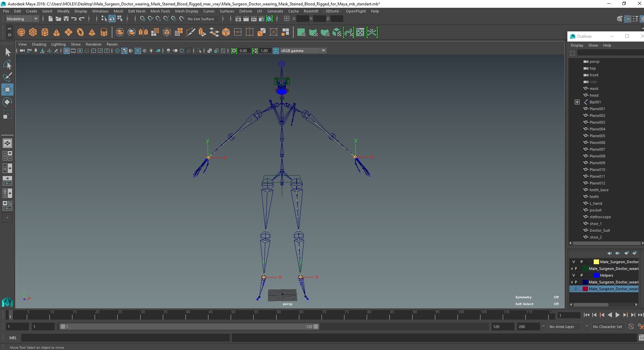Click the Redo arrow icon

tap(82, 19)
